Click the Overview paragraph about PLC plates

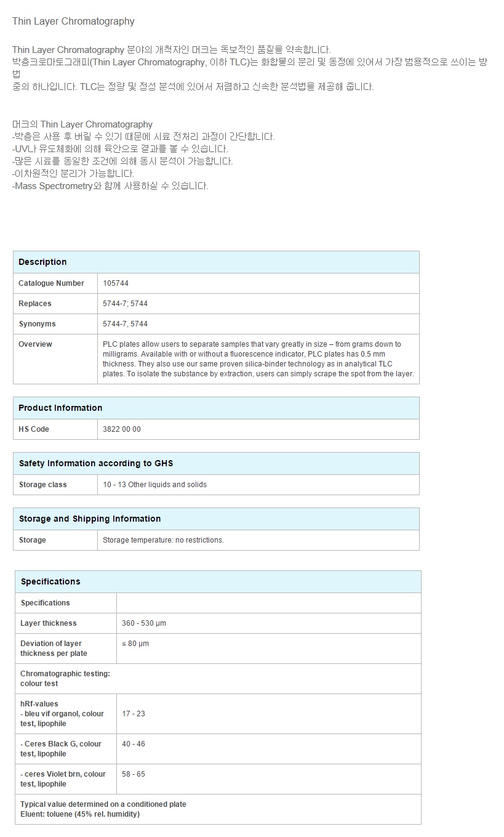257,359
